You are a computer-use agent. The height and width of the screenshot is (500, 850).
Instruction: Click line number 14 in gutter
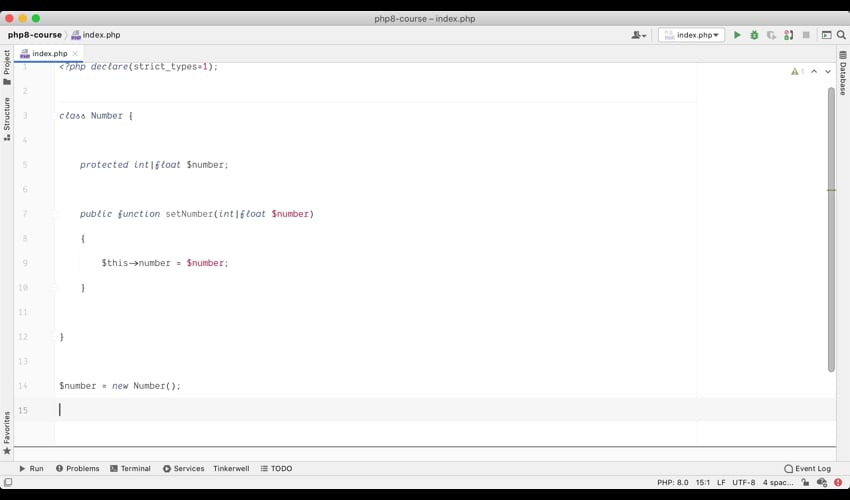coord(23,386)
